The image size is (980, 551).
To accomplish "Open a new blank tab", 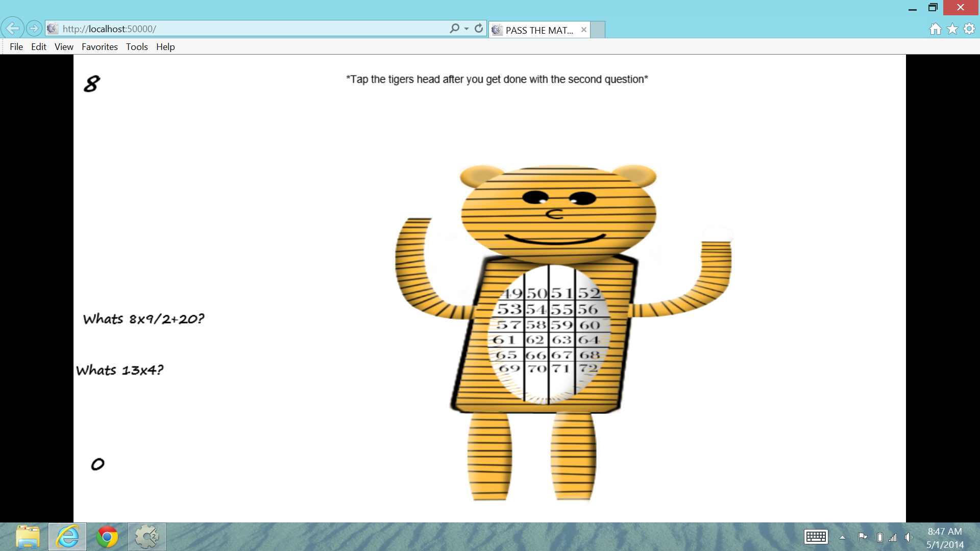I will [x=598, y=30].
